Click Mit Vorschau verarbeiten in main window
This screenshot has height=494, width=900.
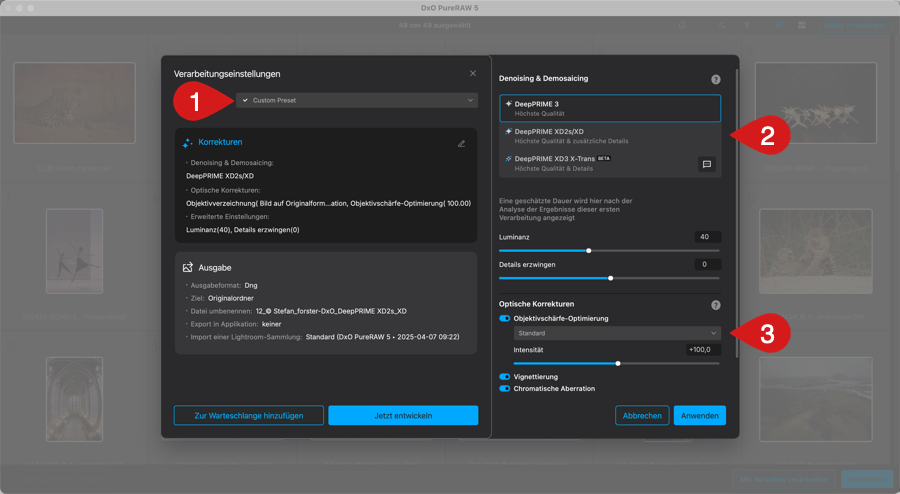click(x=784, y=479)
